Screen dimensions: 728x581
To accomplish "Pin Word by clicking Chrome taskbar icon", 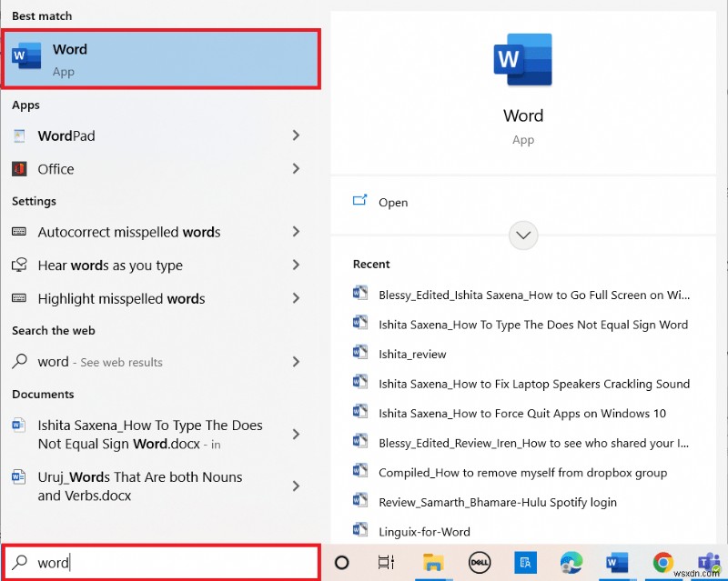I will click(662, 563).
